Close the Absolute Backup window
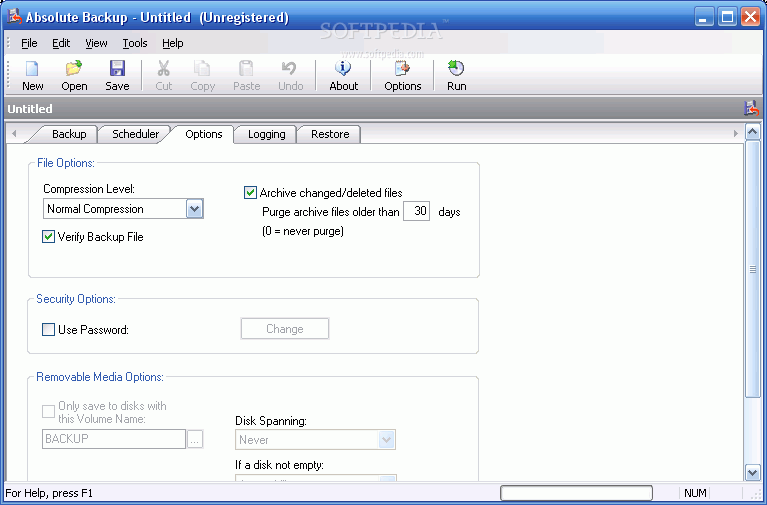This screenshot has height=505, width=767. [750, 17]
